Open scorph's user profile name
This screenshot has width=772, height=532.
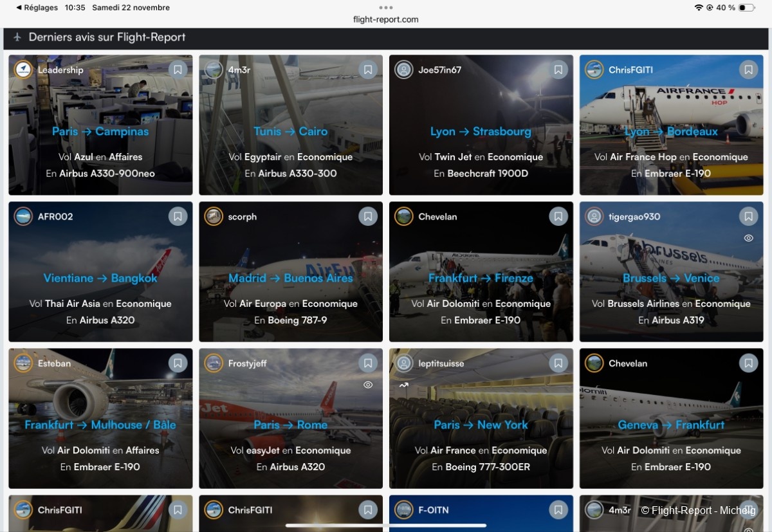pos(243,217)
